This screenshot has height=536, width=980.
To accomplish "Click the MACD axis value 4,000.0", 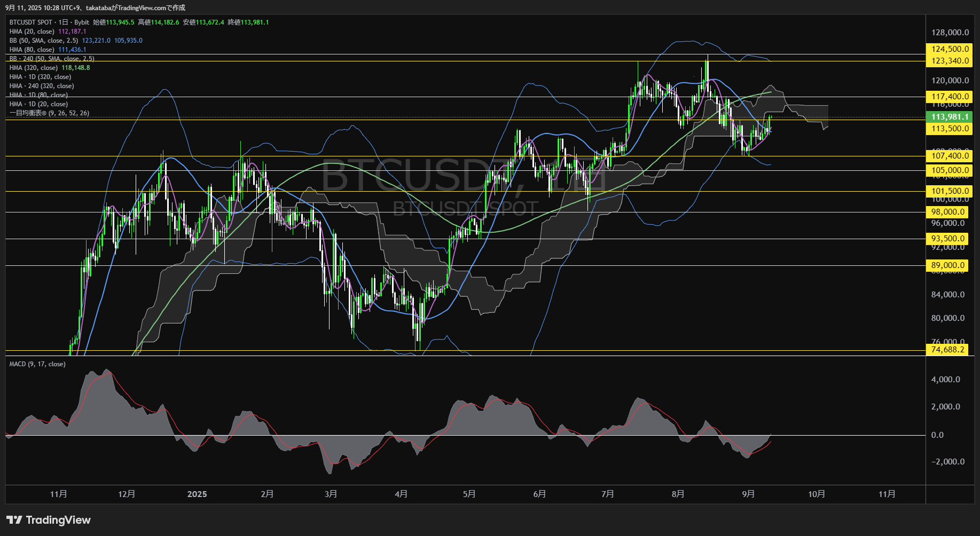I will pos(945,380).
